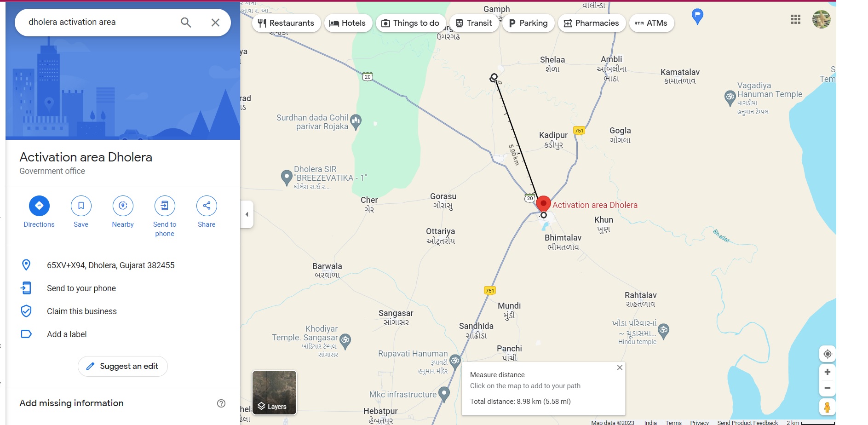Click the Nearby icon
The image size is (868, 425).
[x=123, y=206]
